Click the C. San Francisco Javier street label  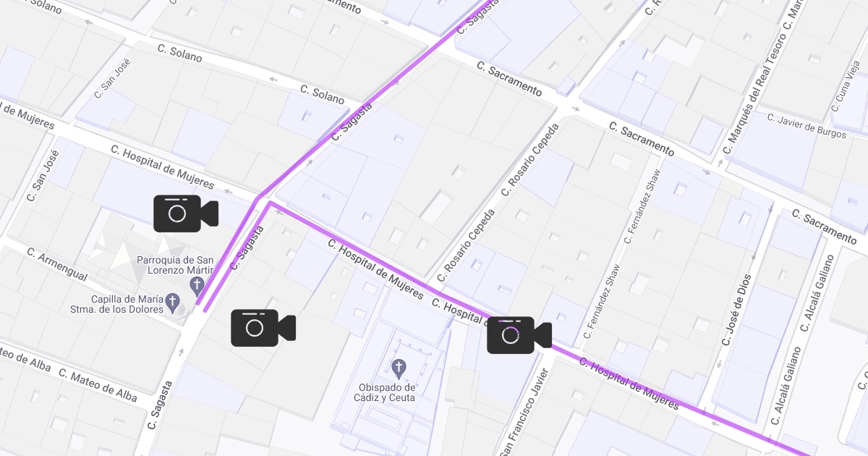(524, 413)
